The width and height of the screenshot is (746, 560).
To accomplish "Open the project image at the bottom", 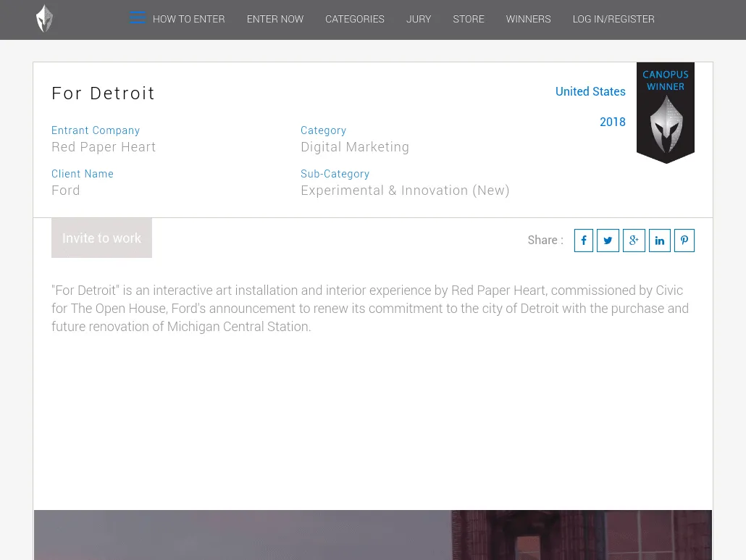I will click(x=373, y=535).
